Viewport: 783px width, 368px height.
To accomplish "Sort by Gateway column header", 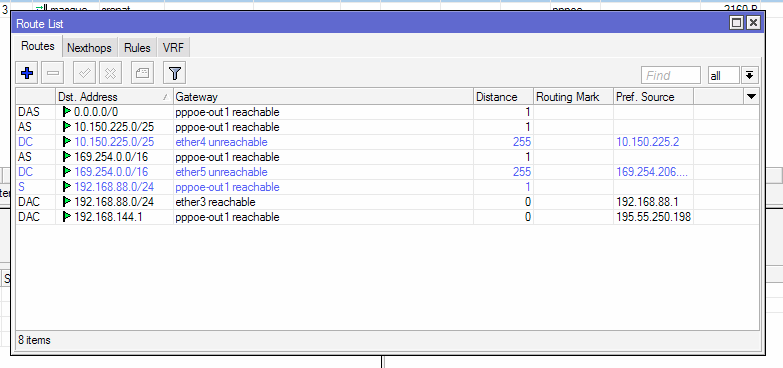I will [323, 97].
